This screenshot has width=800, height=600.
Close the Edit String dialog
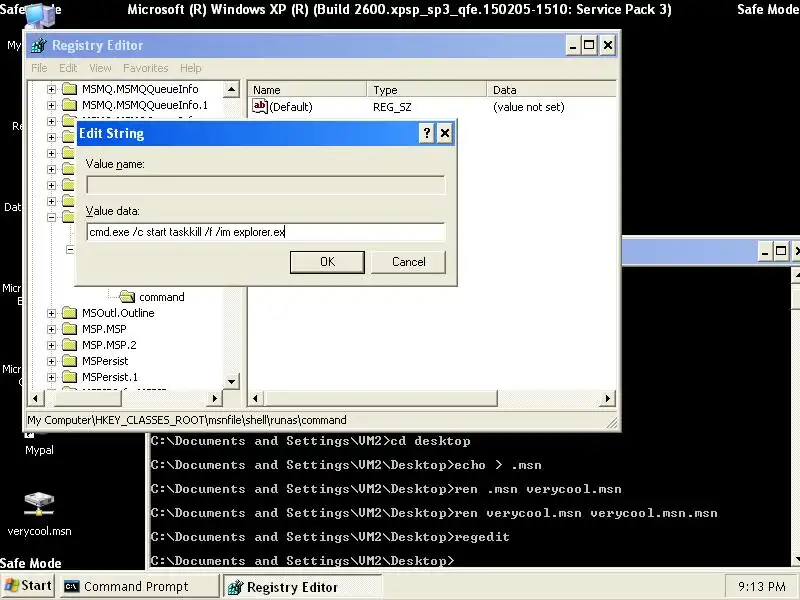[x=445, y=133]
